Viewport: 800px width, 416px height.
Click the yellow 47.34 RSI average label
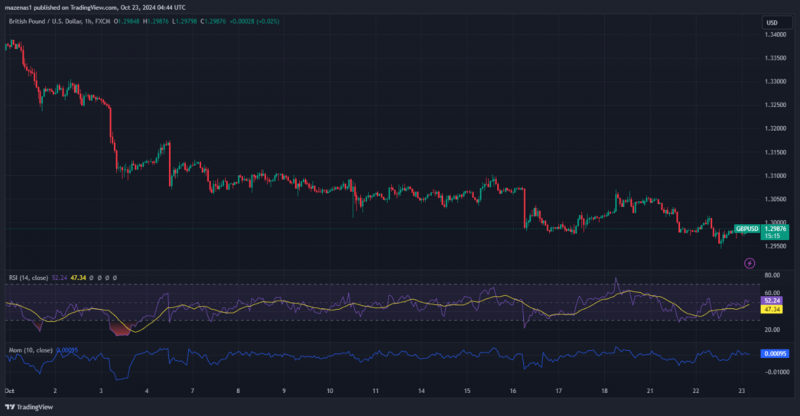[771, 309]
